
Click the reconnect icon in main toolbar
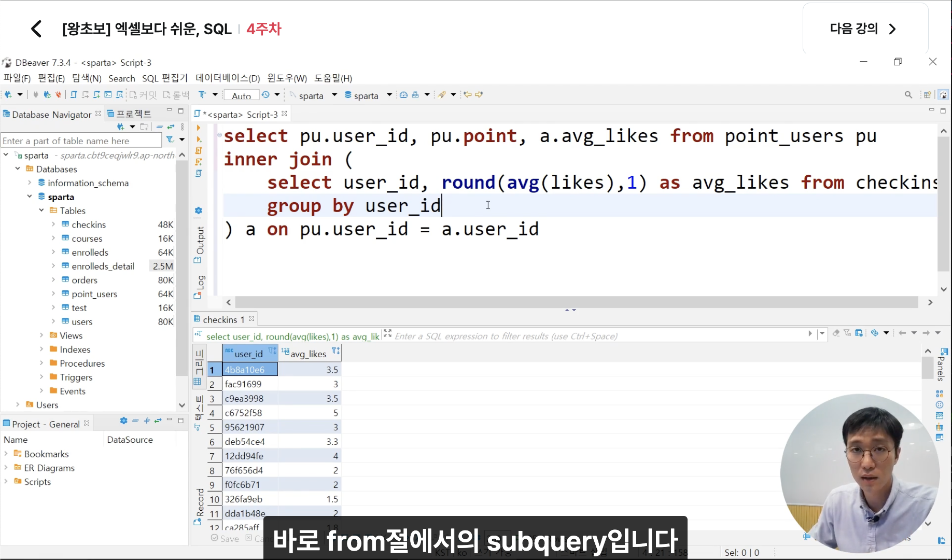click(x=47, y=94)
